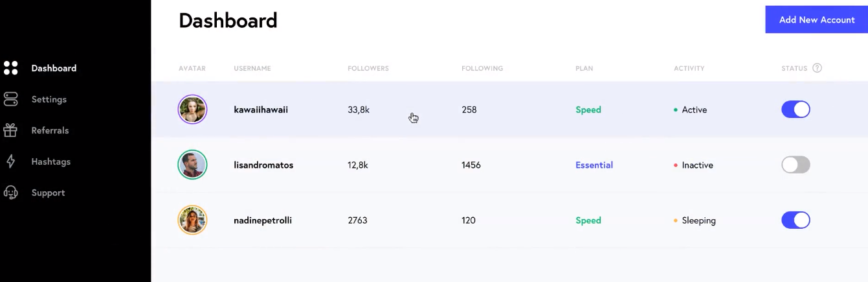Open the Status help question-mark icon
The width and height of the screenshot is (868, 282).
point(817,68)
